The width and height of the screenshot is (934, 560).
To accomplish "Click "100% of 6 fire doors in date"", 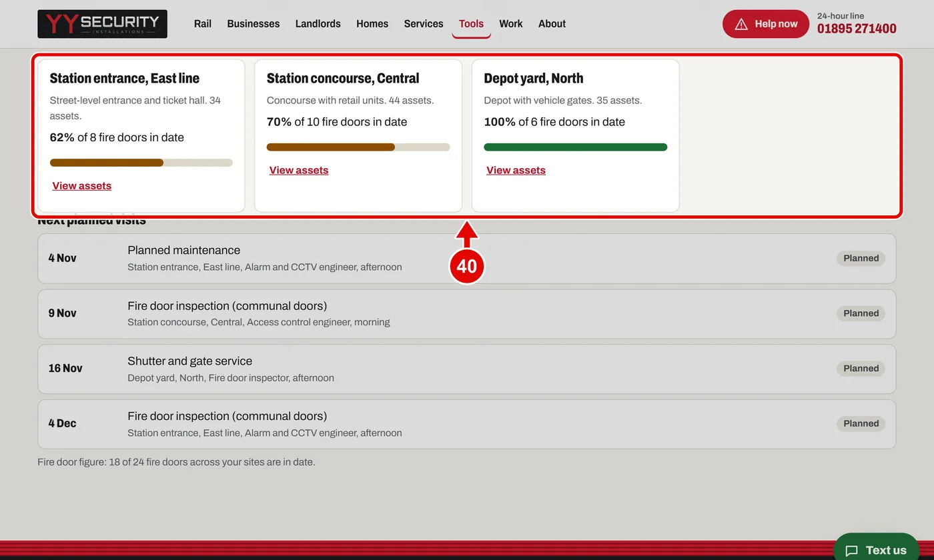I will click(554, 122).
